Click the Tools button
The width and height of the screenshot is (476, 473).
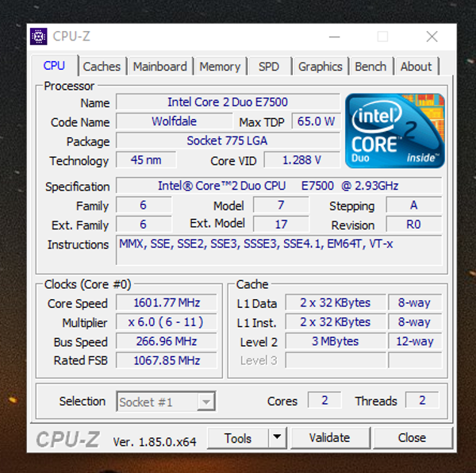(x=238, y=438)
